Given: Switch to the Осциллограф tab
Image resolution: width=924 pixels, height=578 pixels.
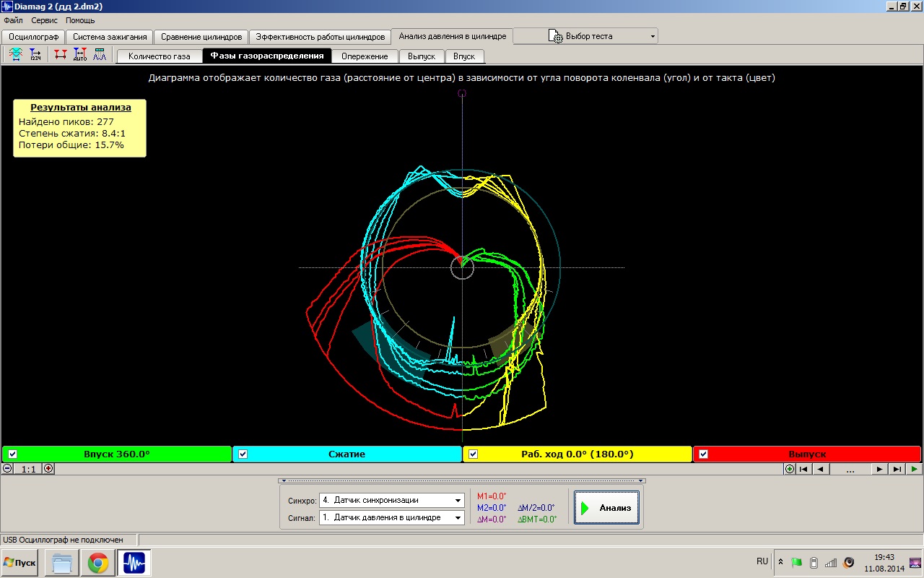Looking at the screenshot, I should pos(33,36).
